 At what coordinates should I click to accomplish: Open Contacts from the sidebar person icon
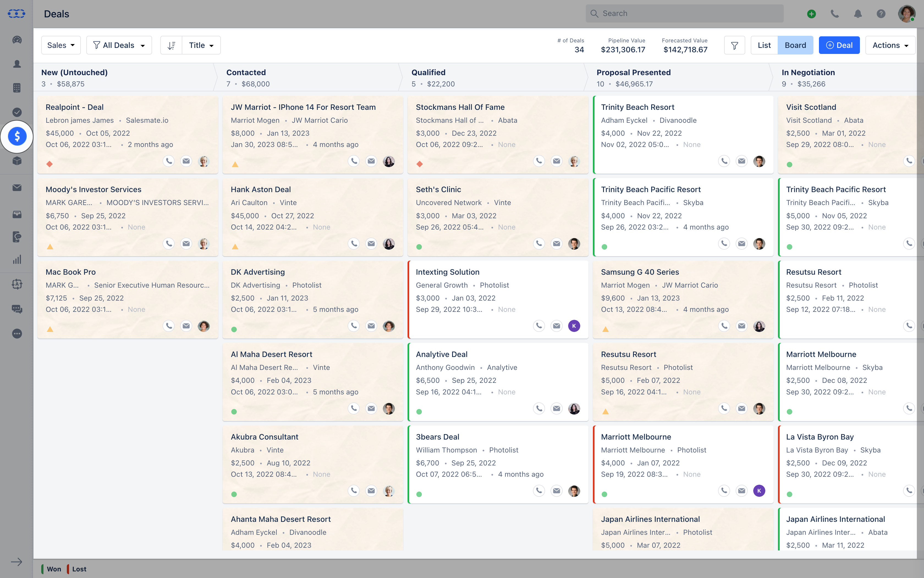tap(17, 64)
